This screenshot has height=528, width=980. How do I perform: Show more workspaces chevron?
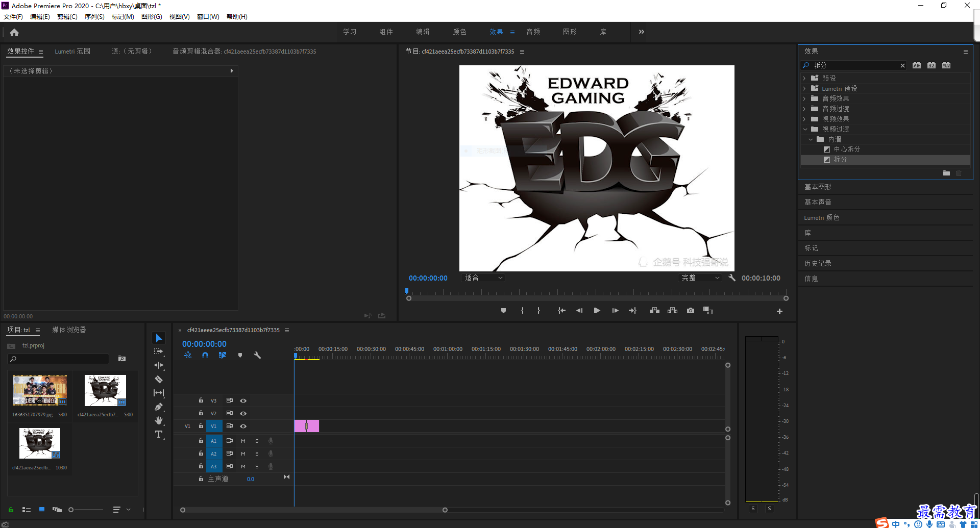point(642,32)
